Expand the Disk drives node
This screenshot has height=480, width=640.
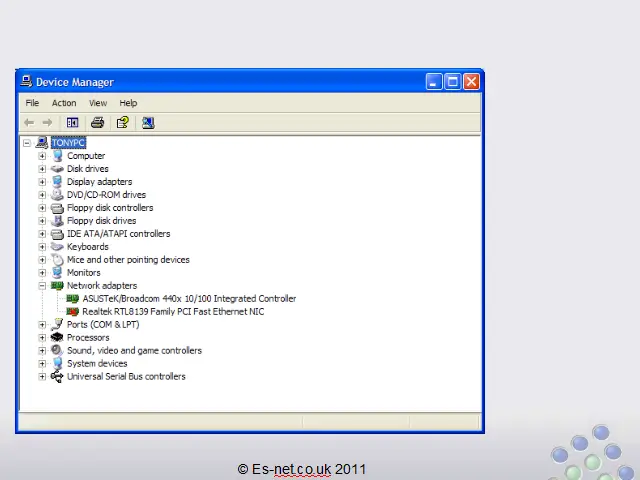pos(42,169)
